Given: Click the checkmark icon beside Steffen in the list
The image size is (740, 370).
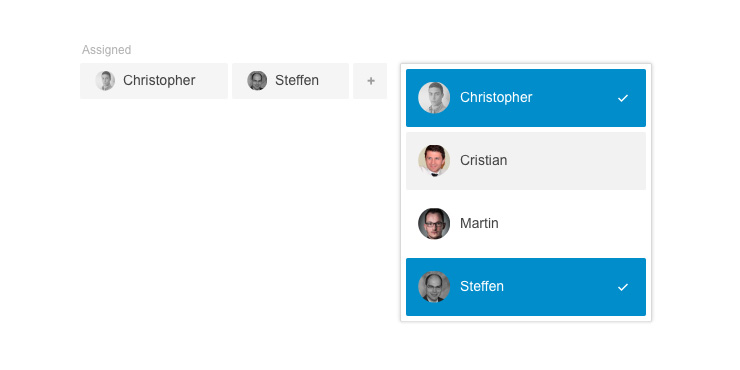Looking at the screenshot, I should (623, 287).
